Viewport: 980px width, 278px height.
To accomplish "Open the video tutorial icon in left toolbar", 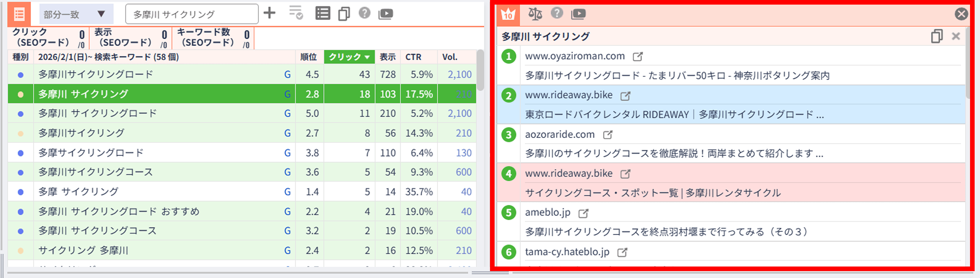I will 385,14.
